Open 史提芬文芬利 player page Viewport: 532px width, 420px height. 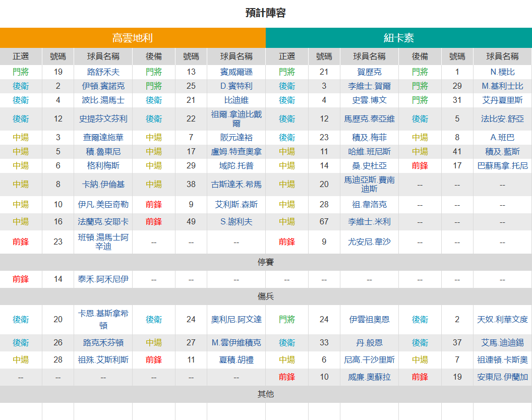[x=103, y=119]
